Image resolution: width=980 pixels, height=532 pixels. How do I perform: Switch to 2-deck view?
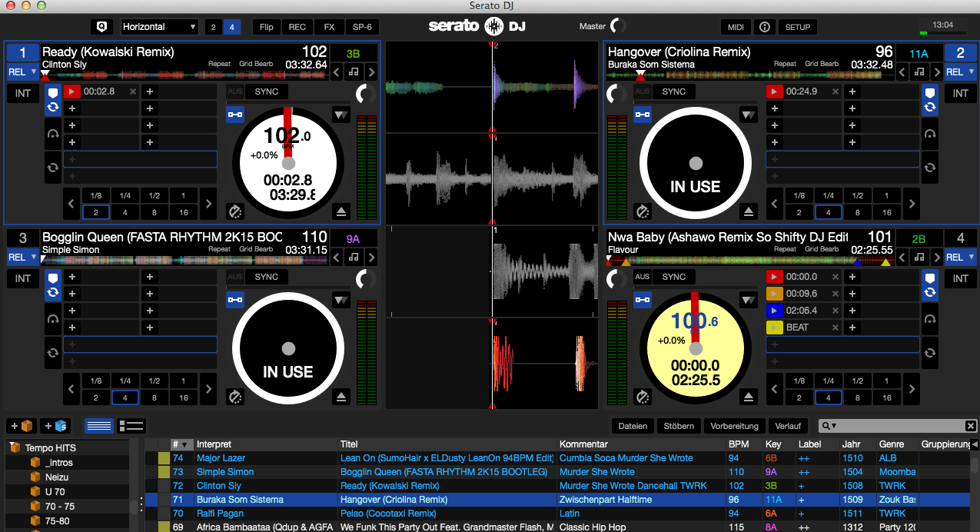tap(213, 27)
